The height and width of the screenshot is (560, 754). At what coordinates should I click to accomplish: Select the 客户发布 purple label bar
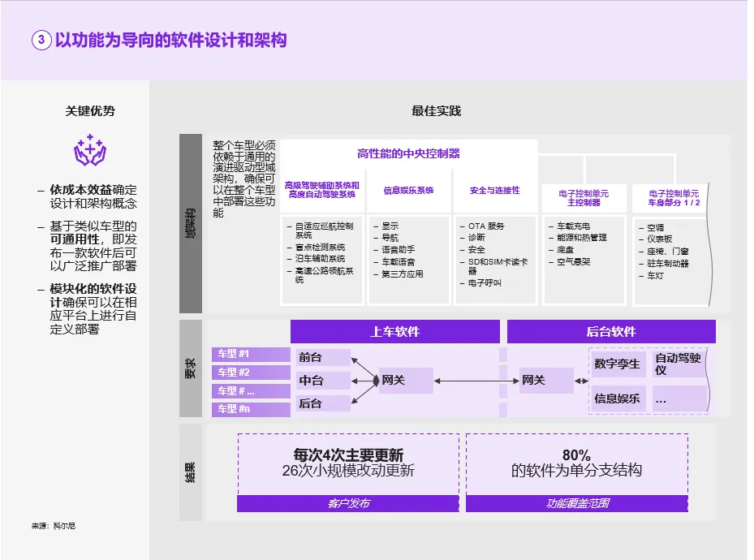pyautogui.click(x=347, y=504)
